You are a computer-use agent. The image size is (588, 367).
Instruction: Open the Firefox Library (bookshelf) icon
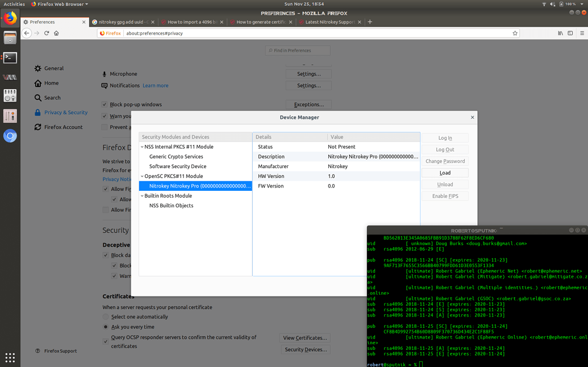click(560, 33)
